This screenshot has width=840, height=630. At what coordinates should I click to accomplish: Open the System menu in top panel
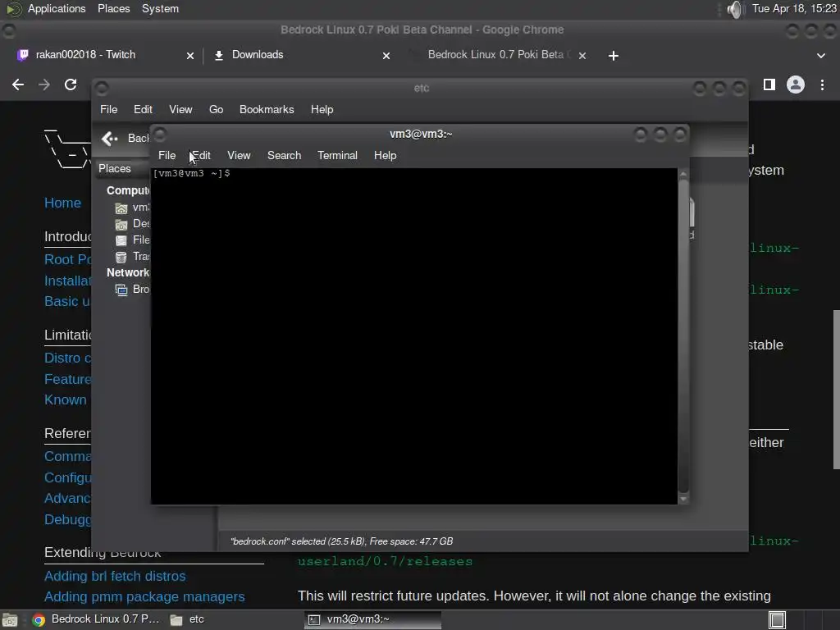click(160, 8)
